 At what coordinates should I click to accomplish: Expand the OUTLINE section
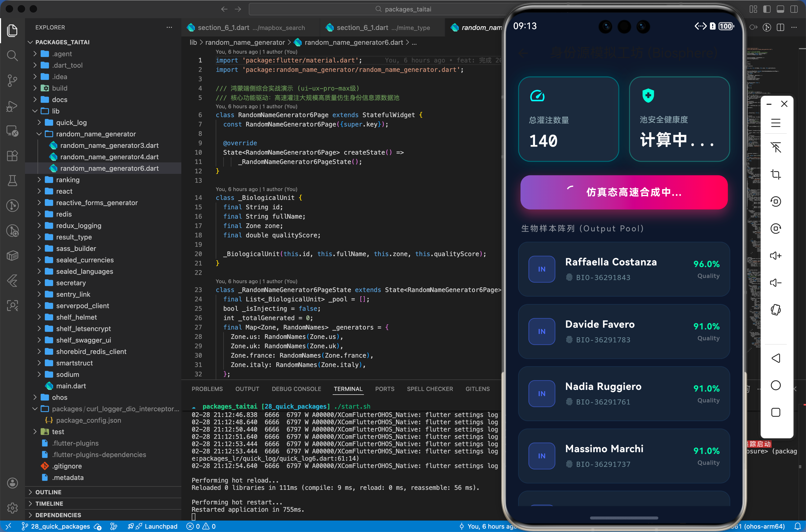point(48,492)
